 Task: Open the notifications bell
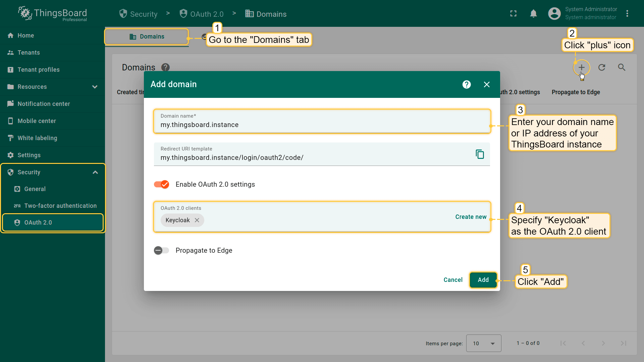[533, 14]
